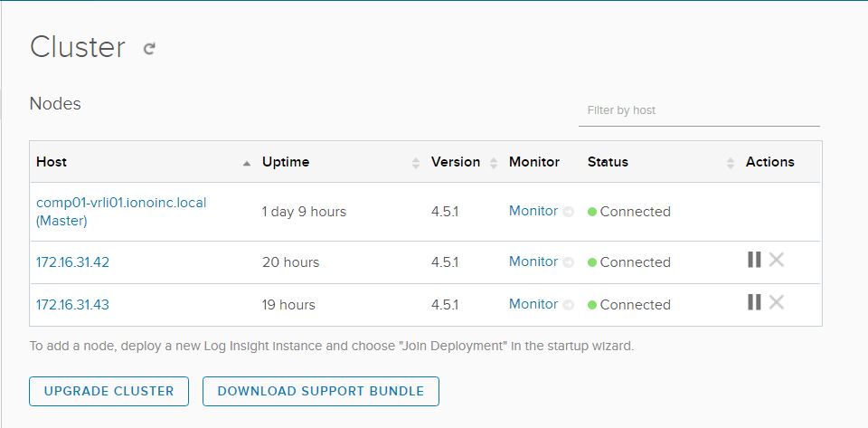Image resolution: width=868 pixels, height=428 pixels.
Task: Click the Upgrade Cluster button
Action: coord(108,391)
